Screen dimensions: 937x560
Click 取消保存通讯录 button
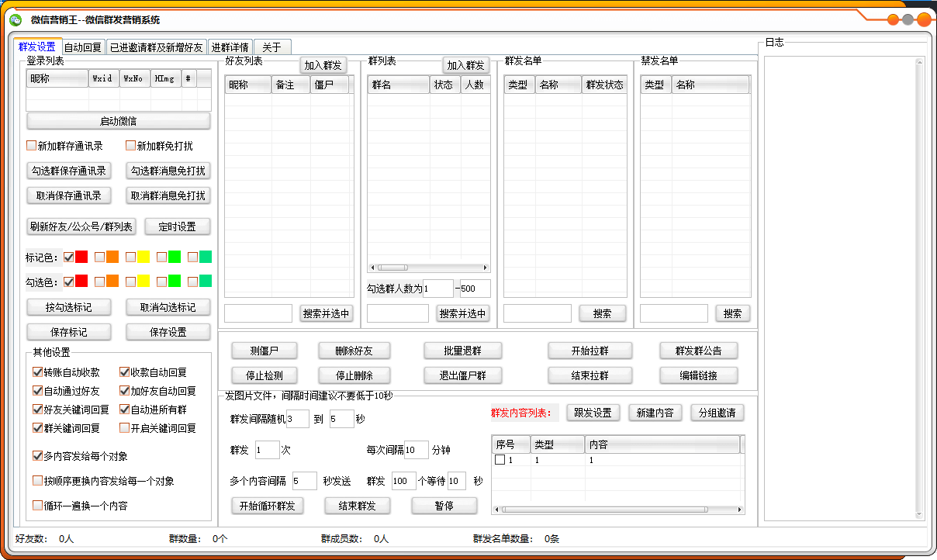(x=69, y=195)
